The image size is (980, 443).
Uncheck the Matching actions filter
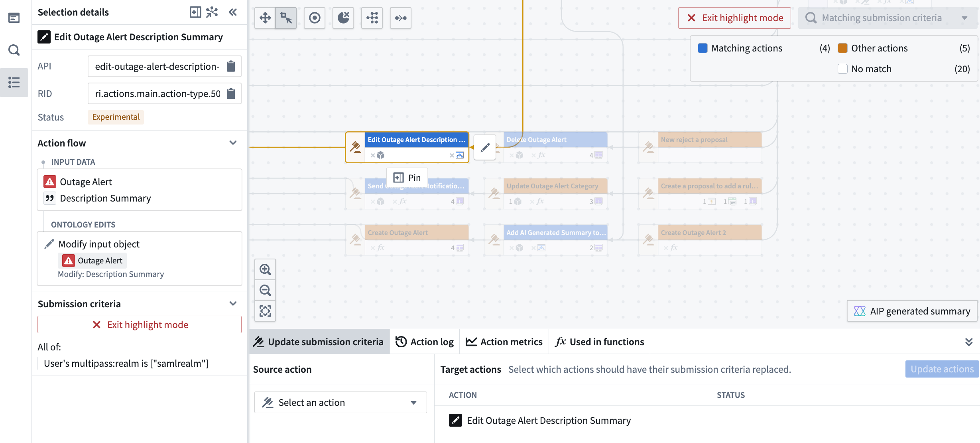702,47
